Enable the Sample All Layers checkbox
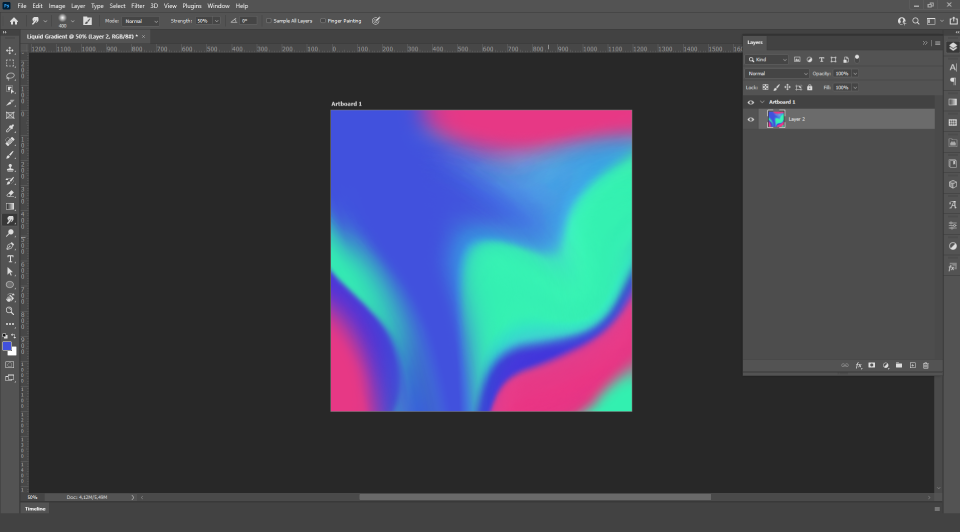The image size is (960, 532). click(269, 20)
